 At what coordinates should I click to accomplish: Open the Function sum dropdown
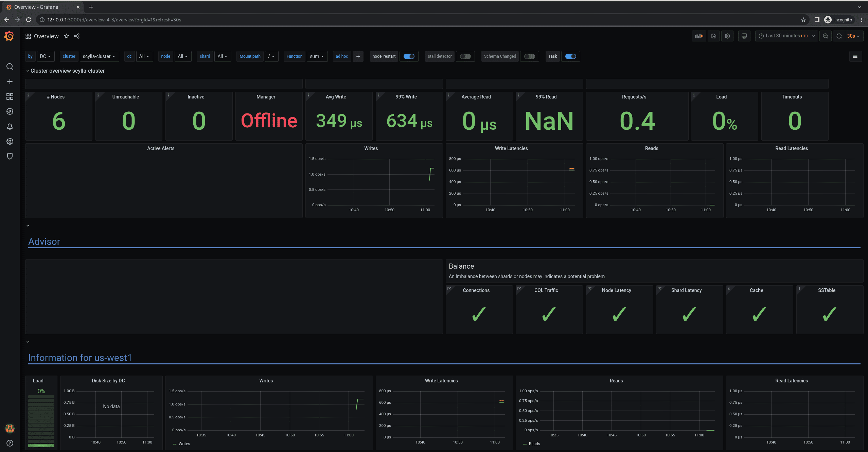tap(317, 56)
